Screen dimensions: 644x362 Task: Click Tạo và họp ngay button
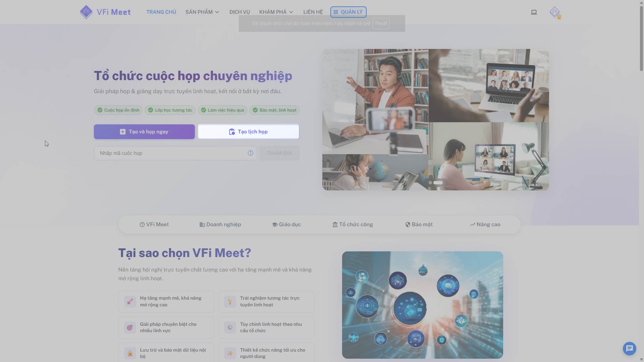coord(144,132)
